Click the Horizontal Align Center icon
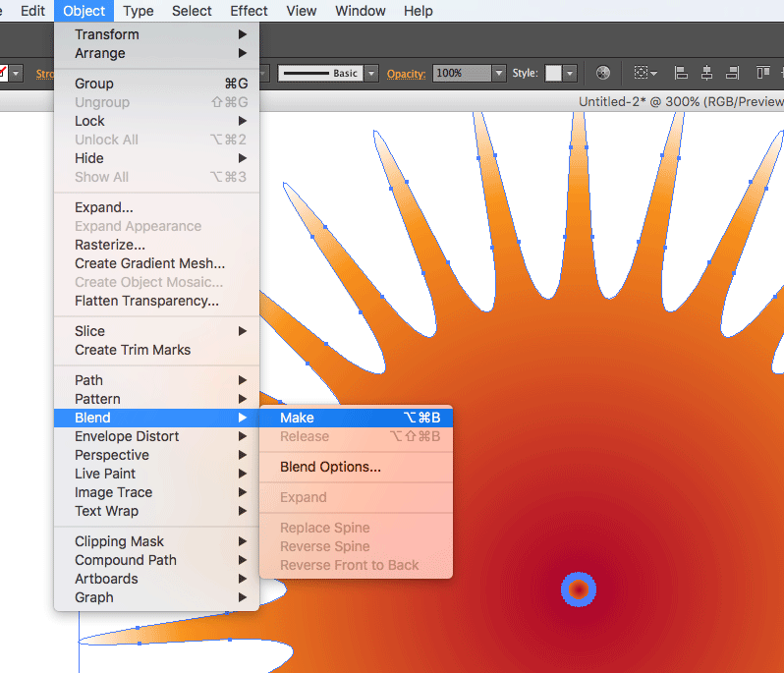 pos(706,74)
